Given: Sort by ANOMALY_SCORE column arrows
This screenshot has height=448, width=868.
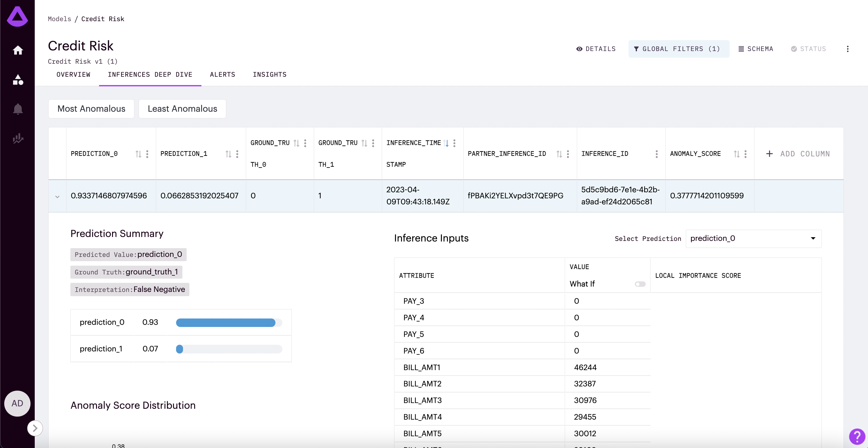Looking at the screenshot, I should (736, 154).
